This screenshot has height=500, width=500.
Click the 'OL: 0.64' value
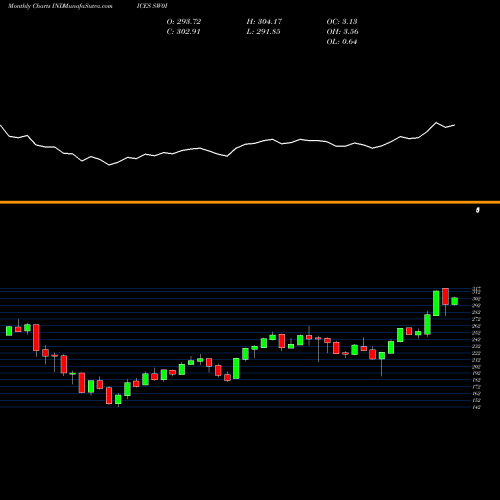(x=342, y=42)
